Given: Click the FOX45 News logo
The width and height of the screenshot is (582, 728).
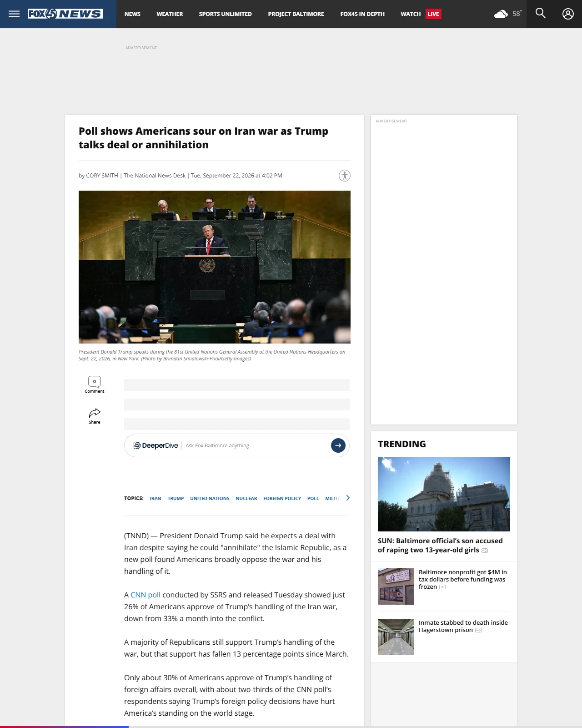Looking at the screenshot, I should click(x=65, y=14).
